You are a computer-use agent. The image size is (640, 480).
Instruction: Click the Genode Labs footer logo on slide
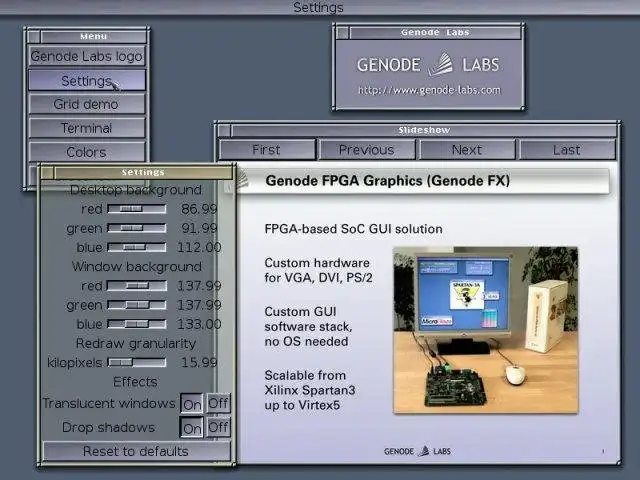(417, 451)
